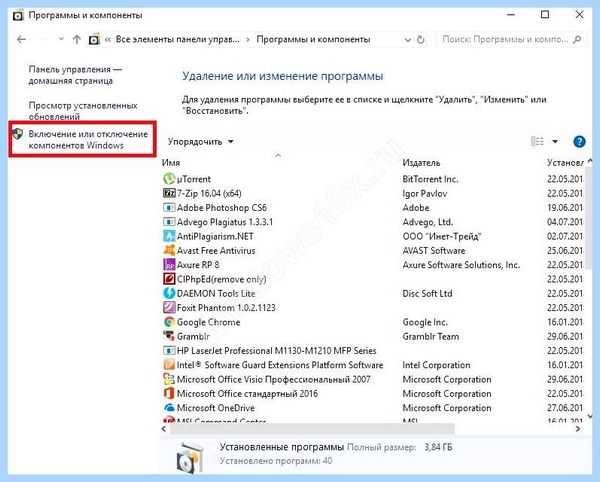Image resolution: width=600 pixels, height=482 pixels.
Task: Click the DAEMON Tools Lite icon
Action: (x=169, y=293)
